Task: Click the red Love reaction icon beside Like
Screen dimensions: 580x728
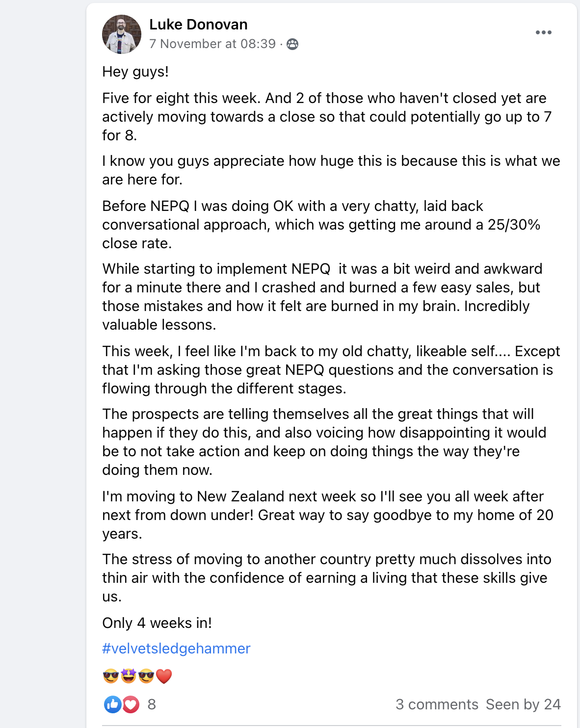Action: click(131, 704)
